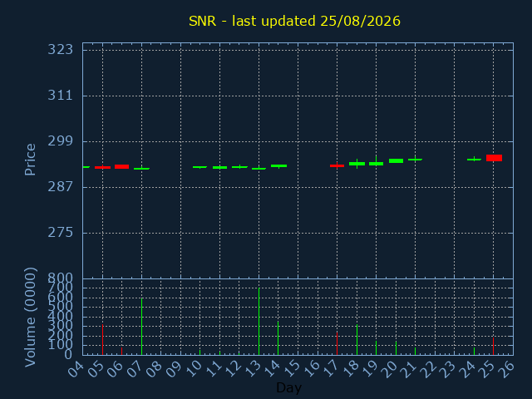Select the green candlestick for day 24
The width and height of the screenshot is (532, 399).
coord(474,159)
